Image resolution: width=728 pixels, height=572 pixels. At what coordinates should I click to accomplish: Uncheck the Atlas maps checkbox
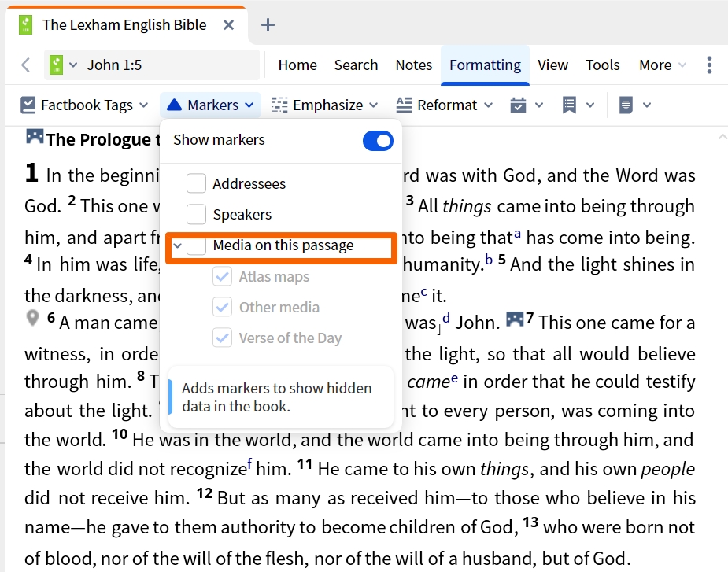point(223,276)
